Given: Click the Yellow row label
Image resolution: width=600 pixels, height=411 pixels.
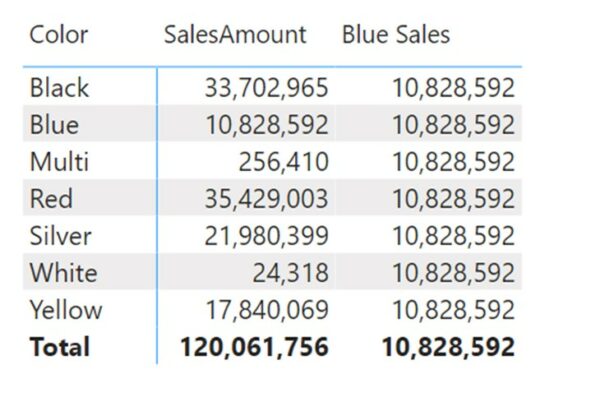Looking at the screenshot, I should [65, 310].
